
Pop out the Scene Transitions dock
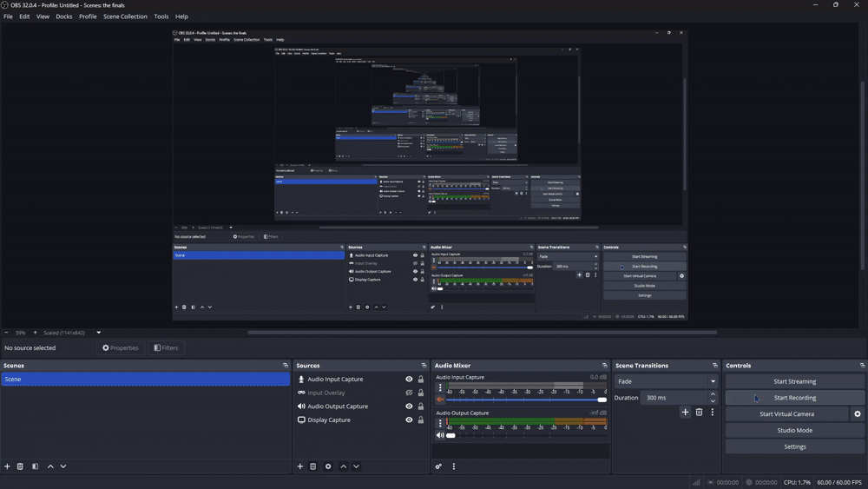[x=714, y=366]
